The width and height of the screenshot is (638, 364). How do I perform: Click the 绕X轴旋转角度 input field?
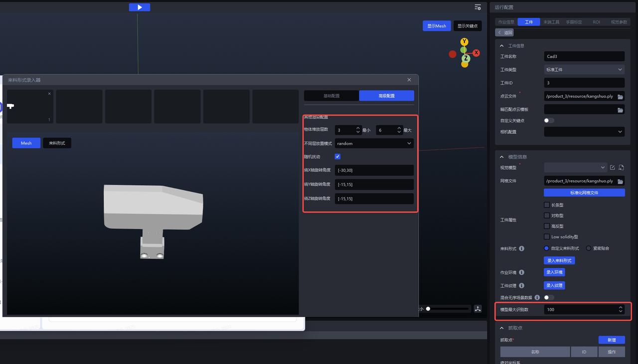pos(374,170)
